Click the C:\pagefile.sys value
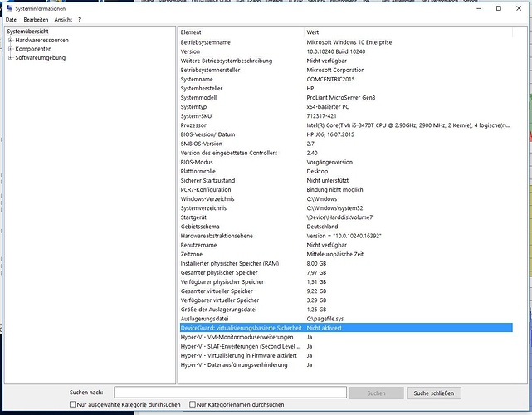The width and height of the screenshot is (532, 415). tap(325, 319)
